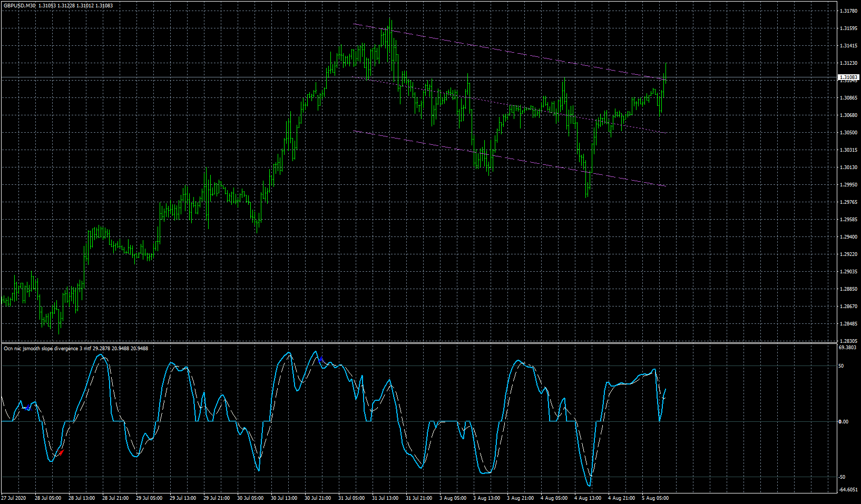The image size is (861, 504).
Task: Click time axis label 30 Jul 21:00
Action: pyautogui.click(x=318, y=498)
